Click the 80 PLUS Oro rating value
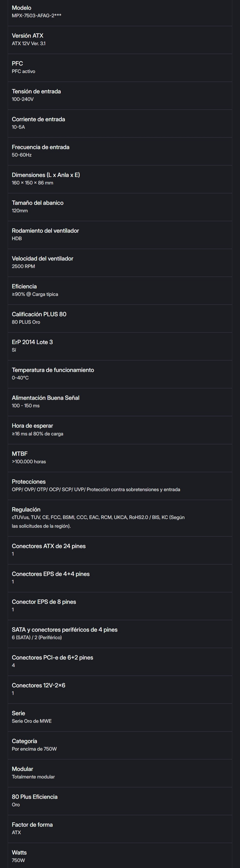The image size is (240, 868). [26, 322]
